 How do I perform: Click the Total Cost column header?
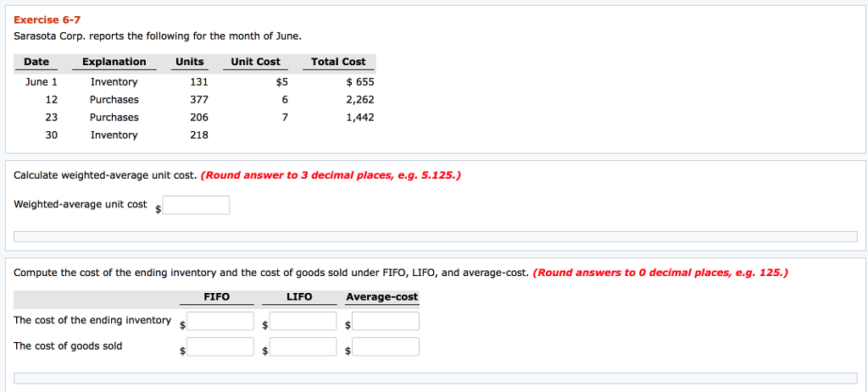338,62
